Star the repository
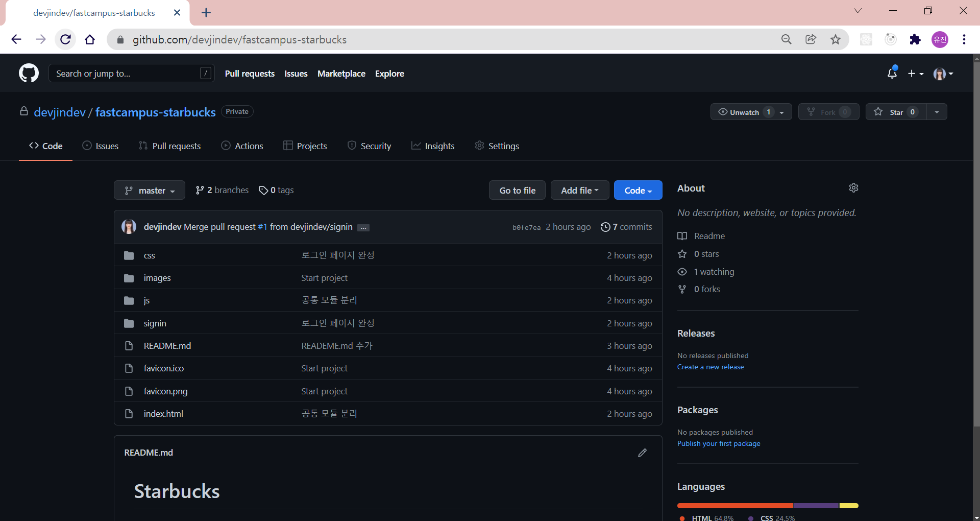This screenshot has width=980, height=521. tap(896, 112)
